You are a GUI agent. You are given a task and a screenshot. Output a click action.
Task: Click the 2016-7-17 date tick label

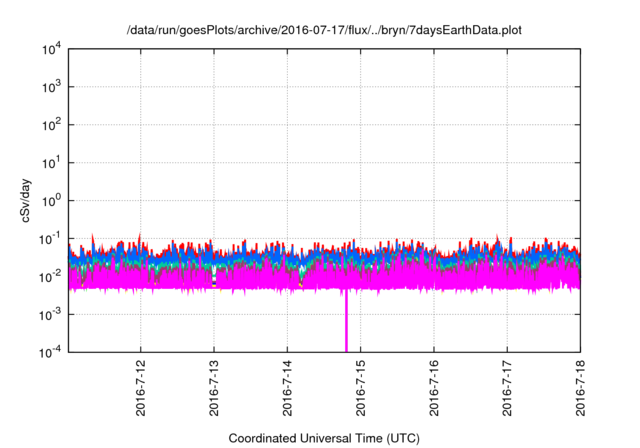(x=507, y=388)
